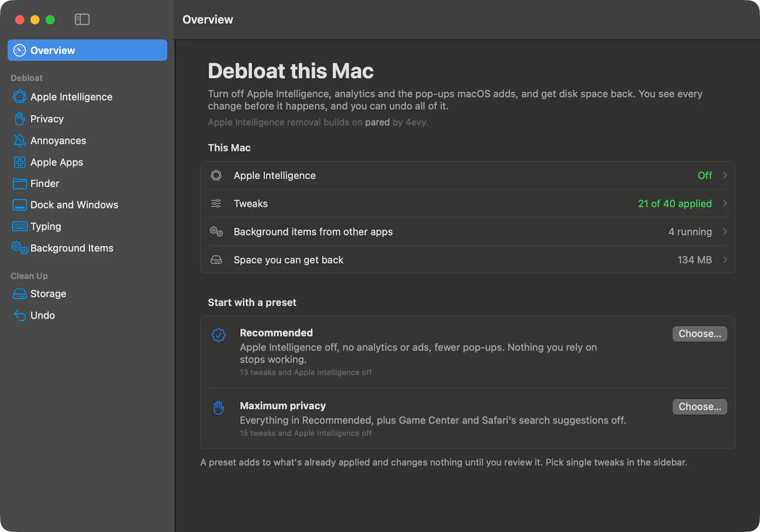Viewport: 760px width, 532px height.
Task: Open Apple Intelligence sidebar section
Action: coord(87,97)
